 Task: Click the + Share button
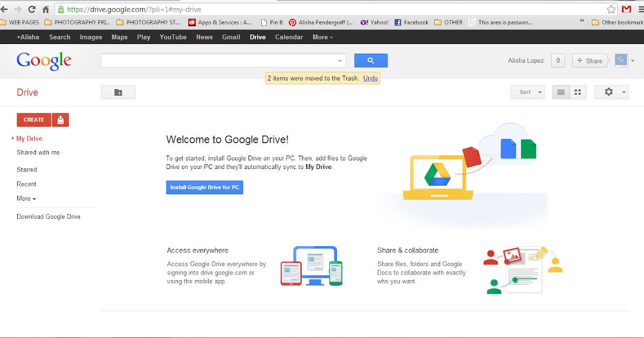click(x=589, y=61)
